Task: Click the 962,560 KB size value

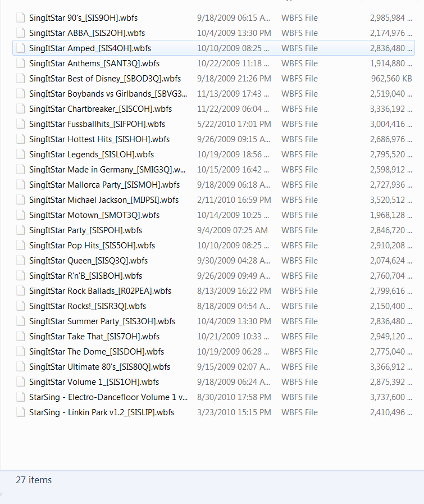Action: pyautogui.click(x=391, y=79)
